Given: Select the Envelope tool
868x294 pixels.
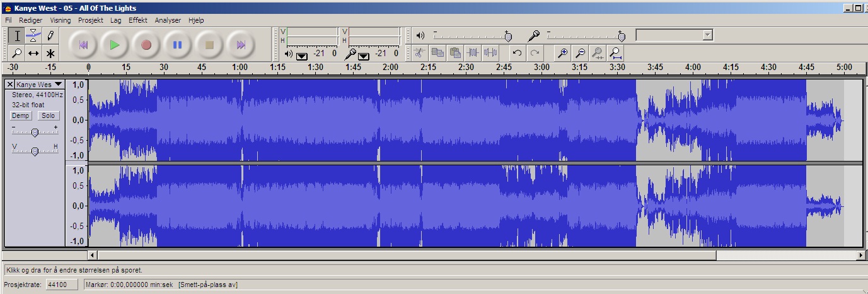Looking at the screenshot, I should tap(34, 35).
